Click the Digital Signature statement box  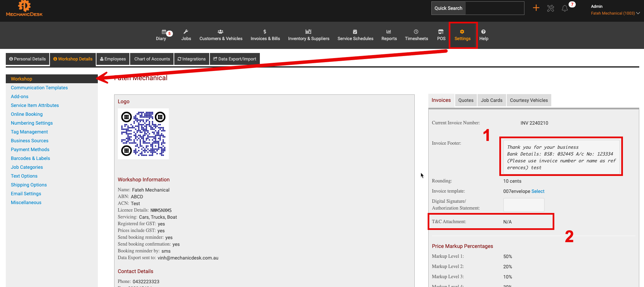click(x=524, y=205)
